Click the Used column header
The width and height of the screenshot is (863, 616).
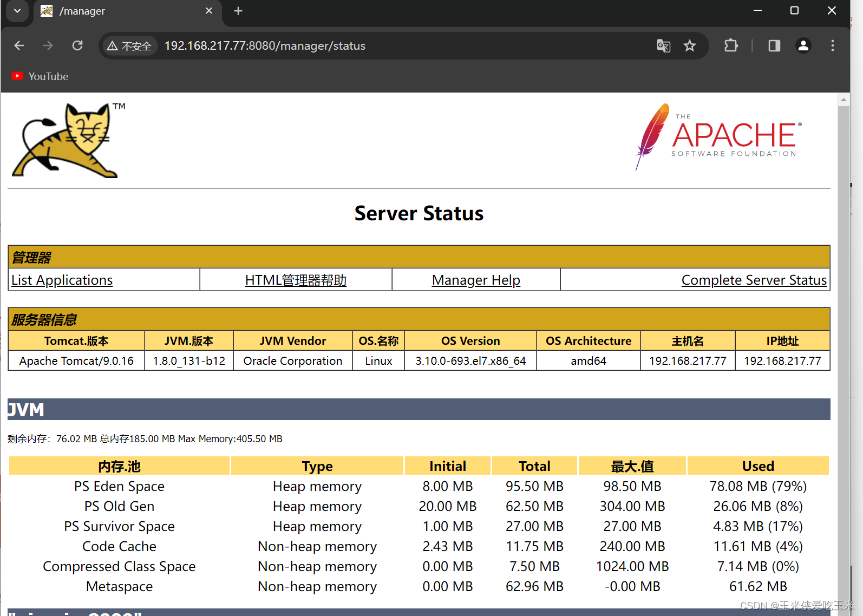(758, 466)
